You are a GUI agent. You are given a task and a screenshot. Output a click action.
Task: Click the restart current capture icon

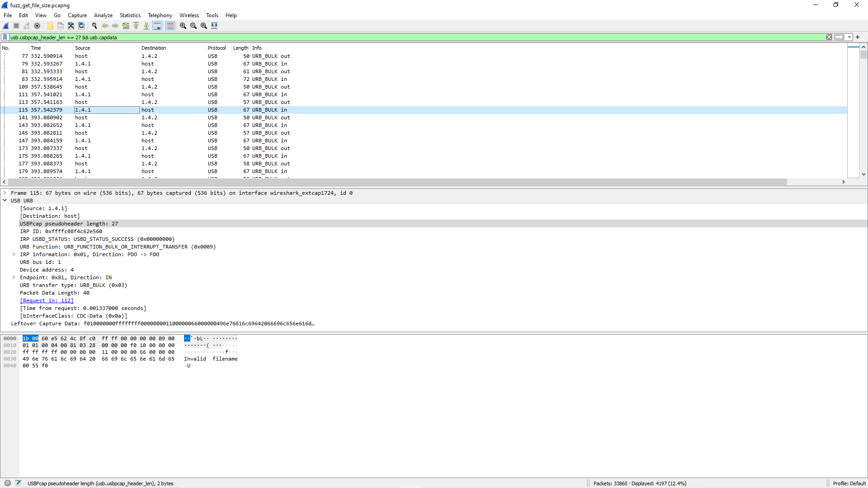(27, 26)
